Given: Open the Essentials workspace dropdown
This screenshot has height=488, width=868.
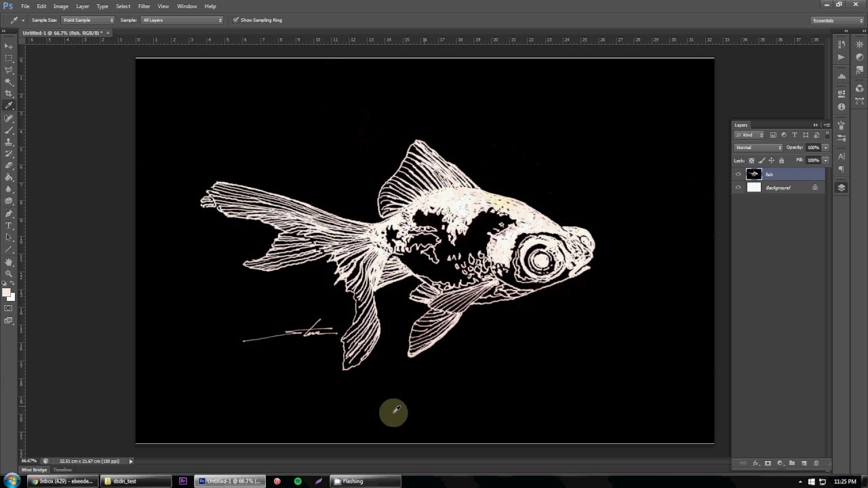Looking at the screenshot, I should [x=838, y=20].
